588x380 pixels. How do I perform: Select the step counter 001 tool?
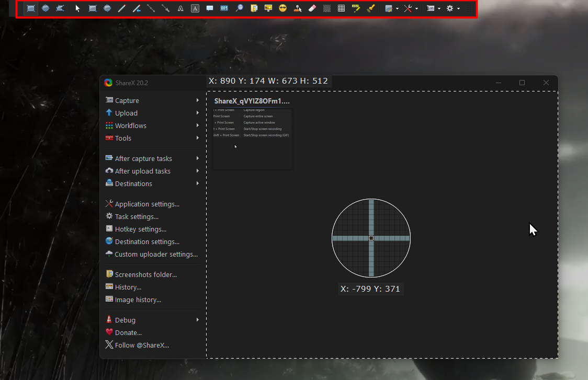(x=224, y=8)
